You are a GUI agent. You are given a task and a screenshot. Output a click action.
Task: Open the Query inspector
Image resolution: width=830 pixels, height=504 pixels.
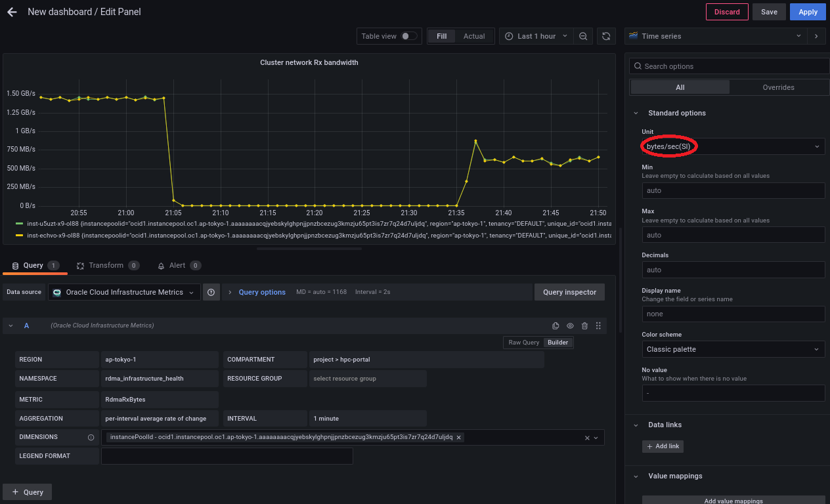[569, 292]
